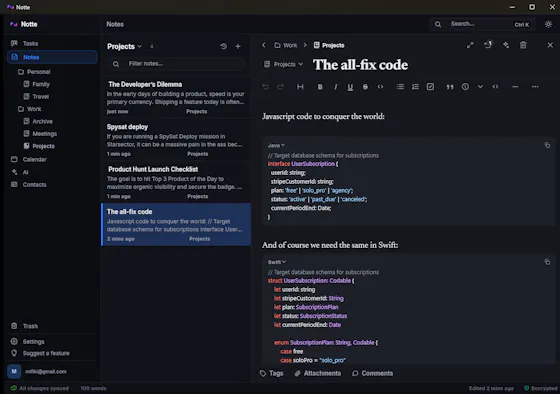Image resolution: width=560 pixels, height=394 pixels.
Task: Open Settings in the sidebar
Action: tap(52, 342)
